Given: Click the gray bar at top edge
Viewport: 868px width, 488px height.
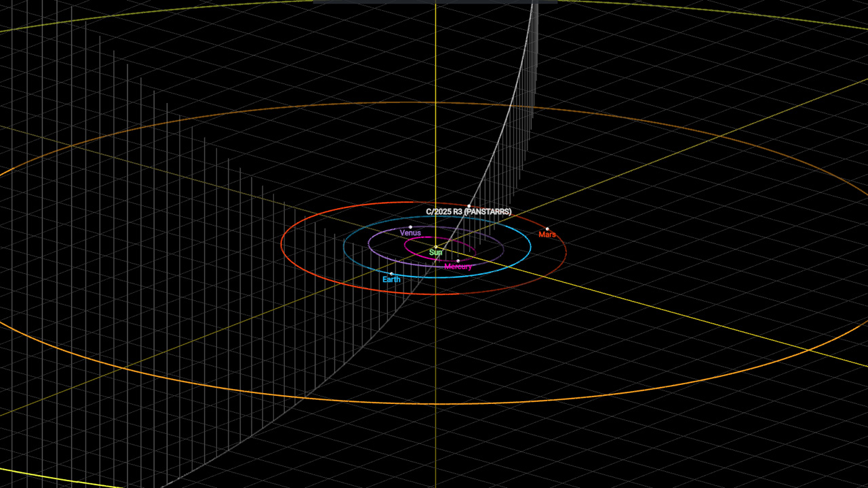Looking at the screenshot, I should pos(435,2).
